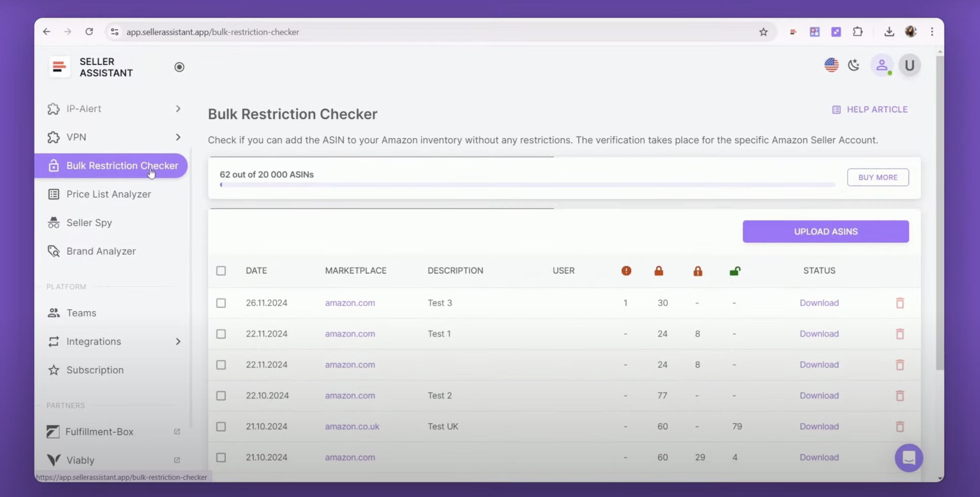Click the UPLOAD ASINS button
This screenshot has height=497, width=980.
pos(825,231)
